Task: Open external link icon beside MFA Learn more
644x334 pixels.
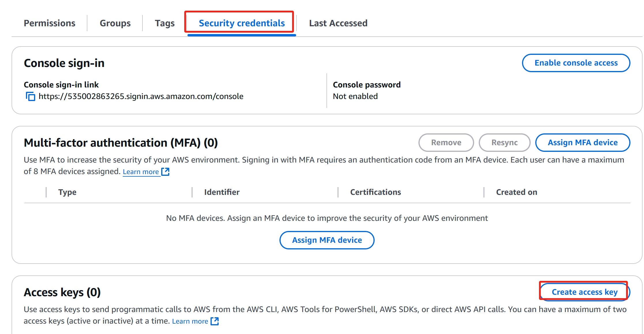Action: (165, 171)
